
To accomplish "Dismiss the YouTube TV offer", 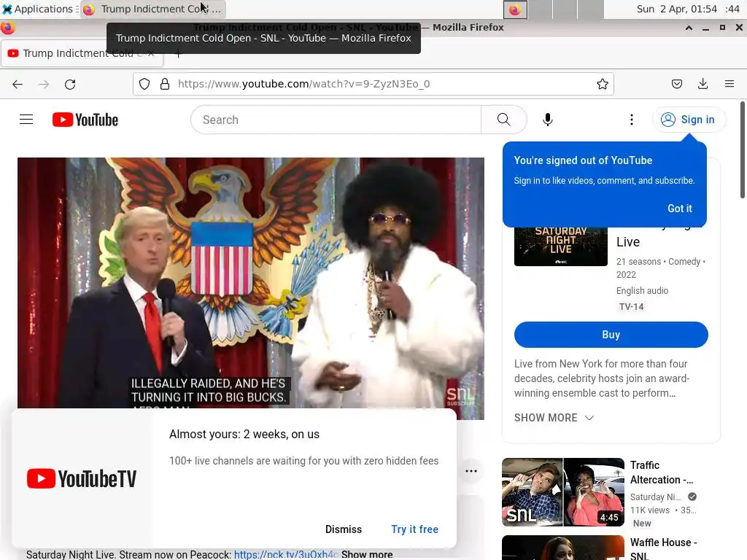I will [x=344, y=529].
